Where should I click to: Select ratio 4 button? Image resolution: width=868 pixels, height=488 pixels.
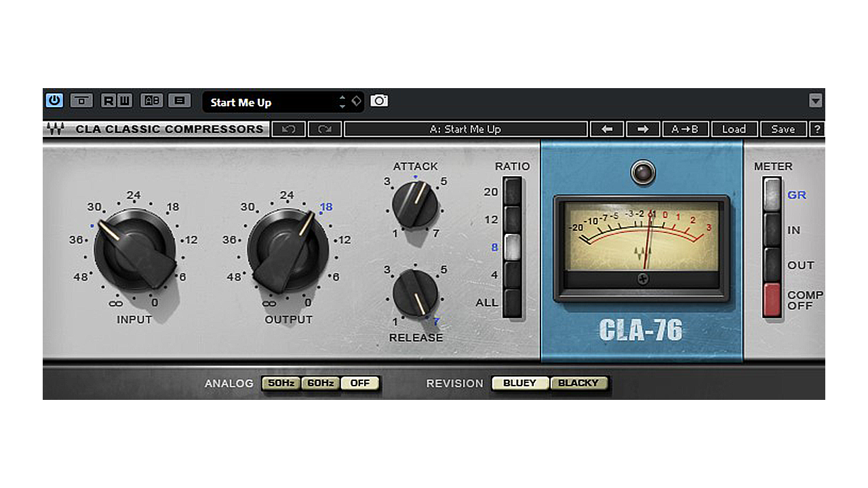[x=513, y=275]
